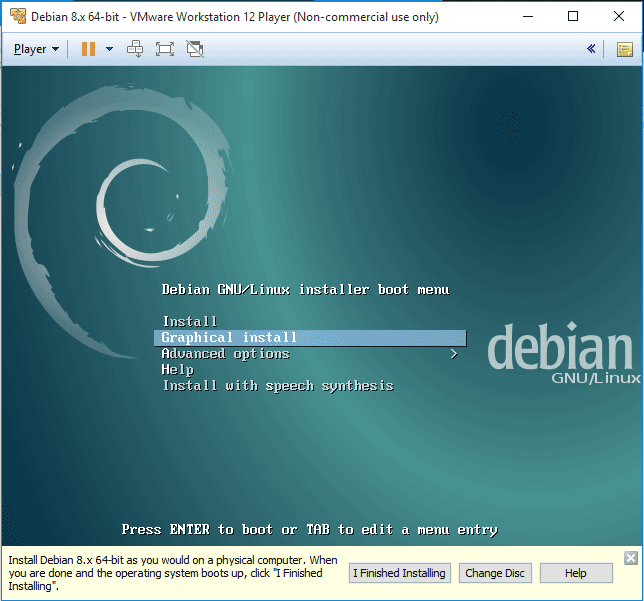
Task: Maximize the VMware Player window
Action: pyautogui.click(x=573, y=17)
